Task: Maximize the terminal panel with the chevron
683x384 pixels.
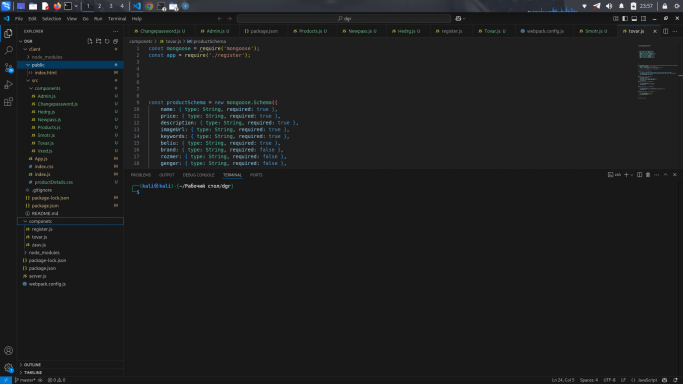Action: pos(666,175)
